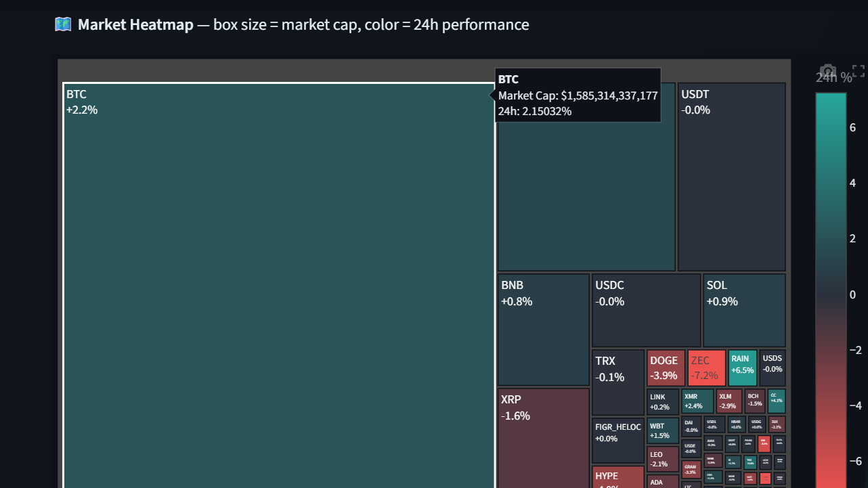Download the heatmap using the camera icon
868x488 pixels.
pyautogui.click(x=827, y=71)
